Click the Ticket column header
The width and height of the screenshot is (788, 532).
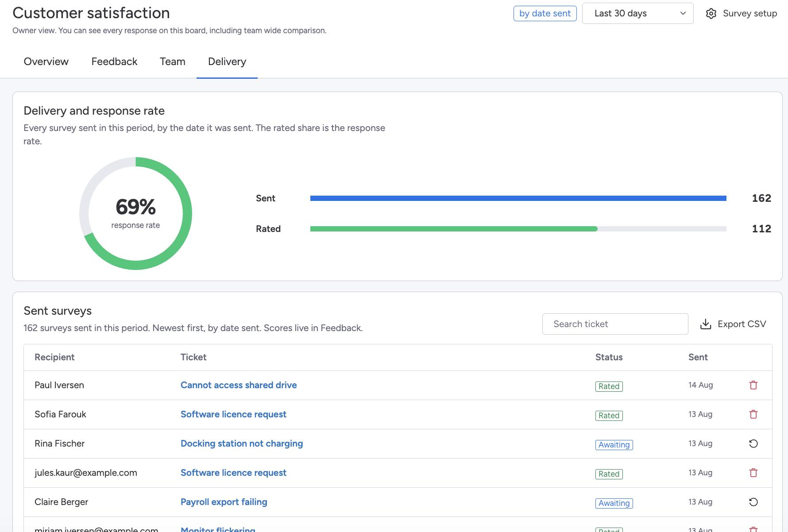point(193,357)
